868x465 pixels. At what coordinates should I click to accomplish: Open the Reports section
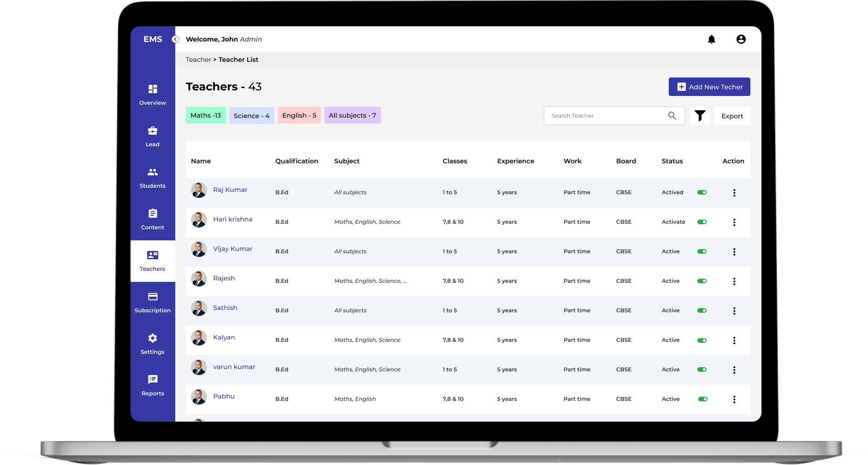point(153,386)
